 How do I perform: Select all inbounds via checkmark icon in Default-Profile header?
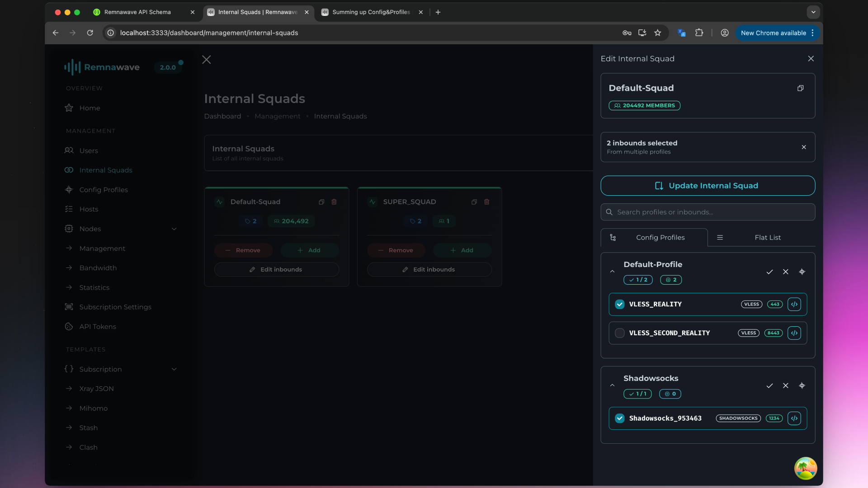(x=770, y=272)
